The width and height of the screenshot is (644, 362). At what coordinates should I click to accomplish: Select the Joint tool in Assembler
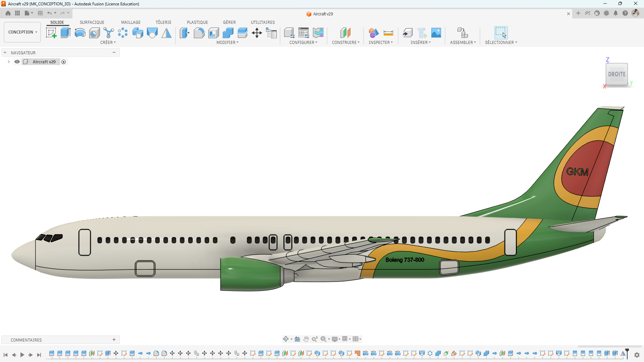[x=463, y=33]
